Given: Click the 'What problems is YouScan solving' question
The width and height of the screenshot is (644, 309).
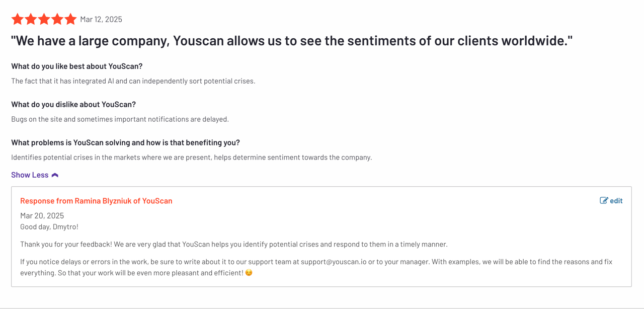Looking at the screenshot, I should pyautogui.click(x=125, y=142).
